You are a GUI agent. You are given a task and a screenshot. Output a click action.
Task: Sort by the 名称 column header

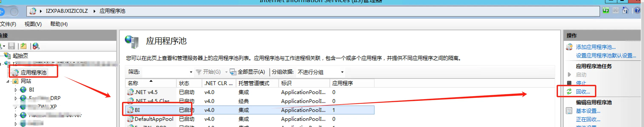point(133,83)
